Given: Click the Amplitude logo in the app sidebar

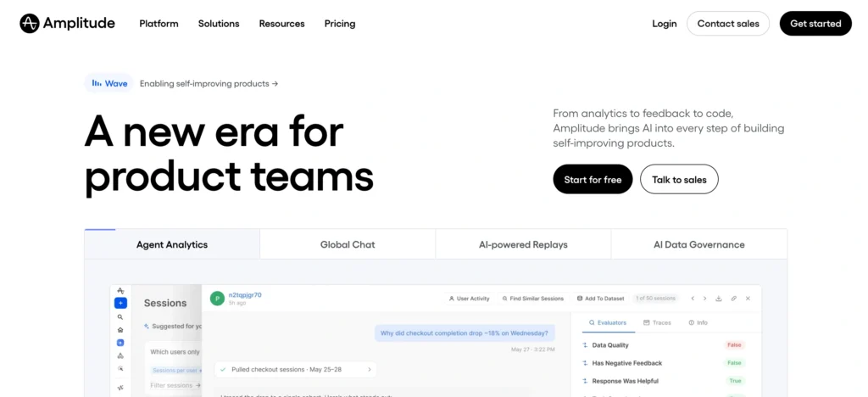Looking at the screenshot, I should pos(120,291).
